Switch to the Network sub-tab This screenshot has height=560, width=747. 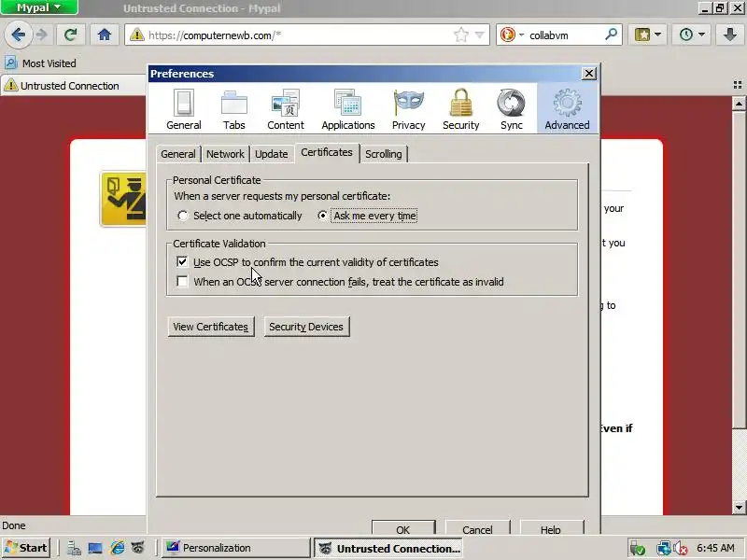point(225,154)
